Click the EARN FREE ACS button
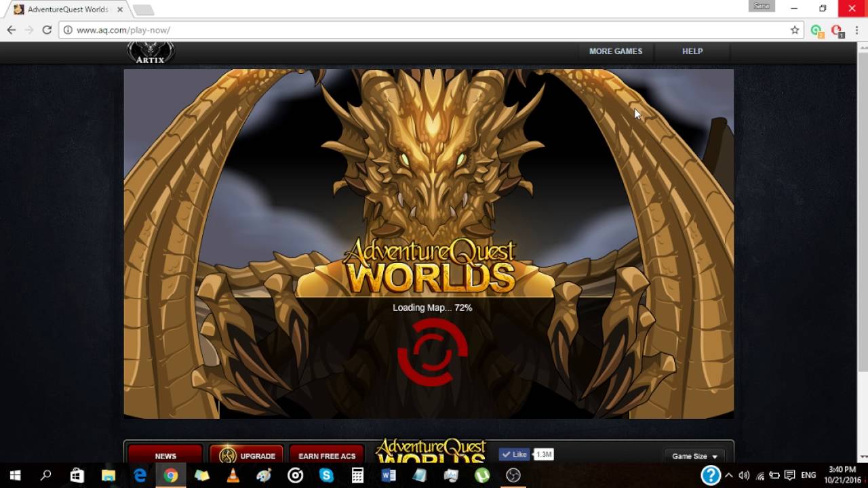Viewport: 868px width, 488px height. click(x=327, y=455)
